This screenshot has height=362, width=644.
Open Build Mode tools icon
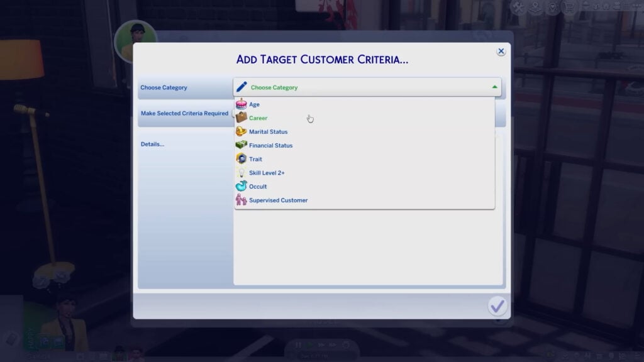coord(518,8)
